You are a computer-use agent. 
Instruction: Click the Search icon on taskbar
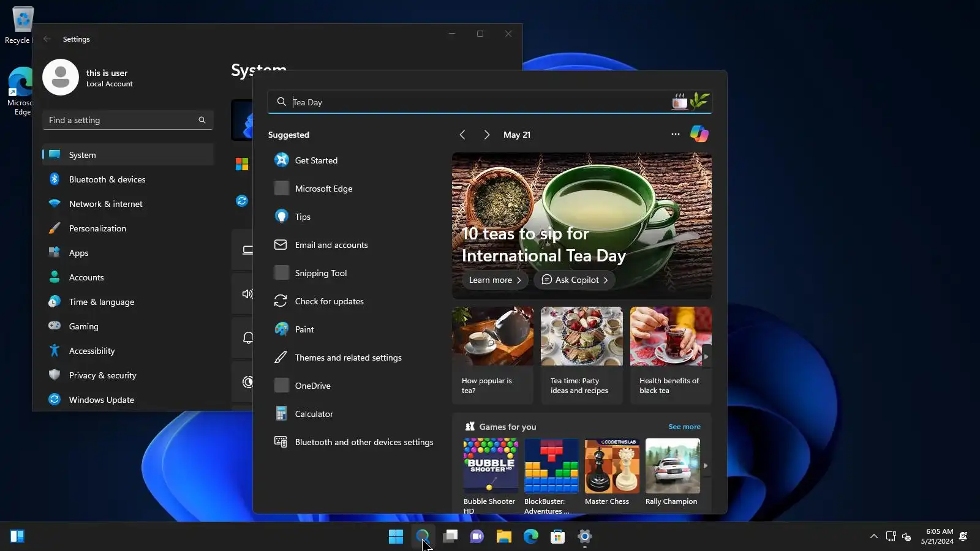pos(423,536)
